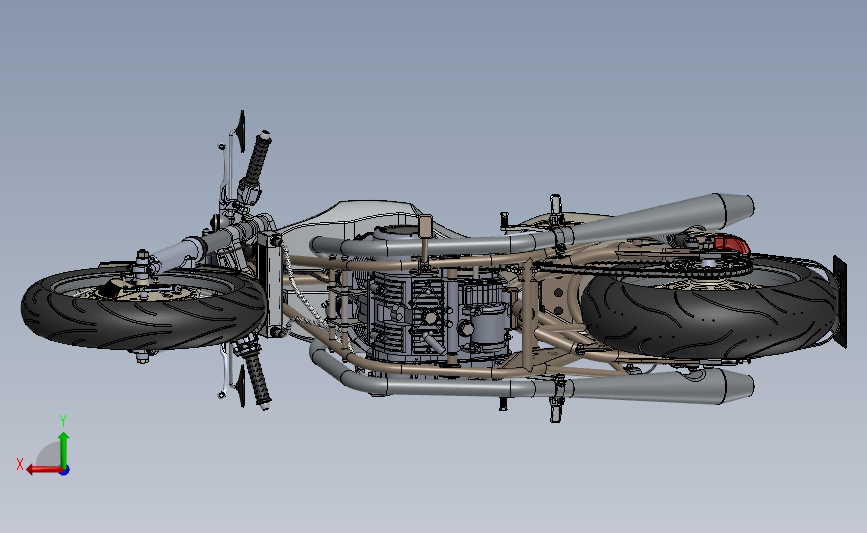This screenshot has width=867, height=533.
Task: Click the blue Z axis dot of the triad
Action: click(64, 471)
